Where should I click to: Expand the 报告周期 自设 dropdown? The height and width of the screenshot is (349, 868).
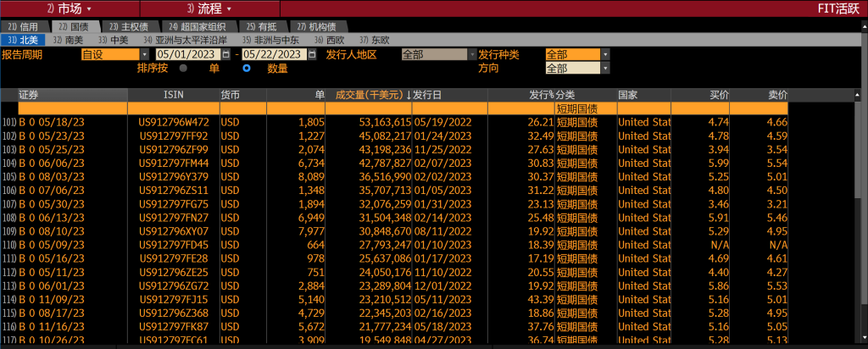click(x=144, y=55)
